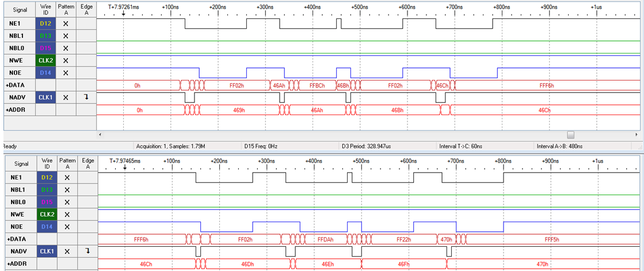
Task: Click the falling-edge icon for NADV in the bottom panel
Action: pyautogui.click(x=88, y=251)
